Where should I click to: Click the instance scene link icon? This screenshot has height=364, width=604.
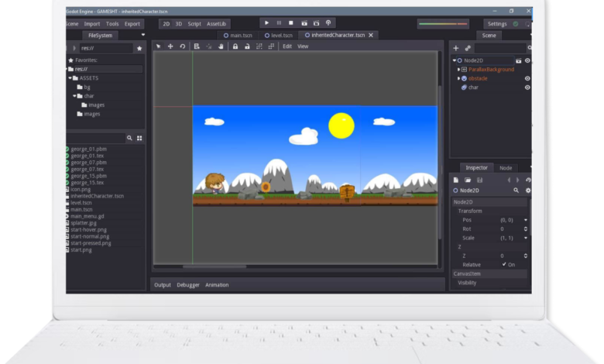click(x=468, y=48)
